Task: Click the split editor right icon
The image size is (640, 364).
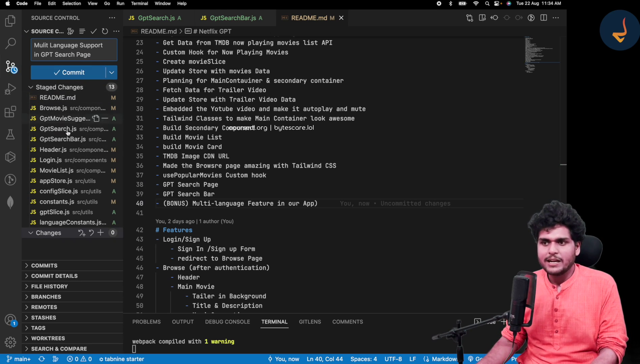Action: [544, 18]
